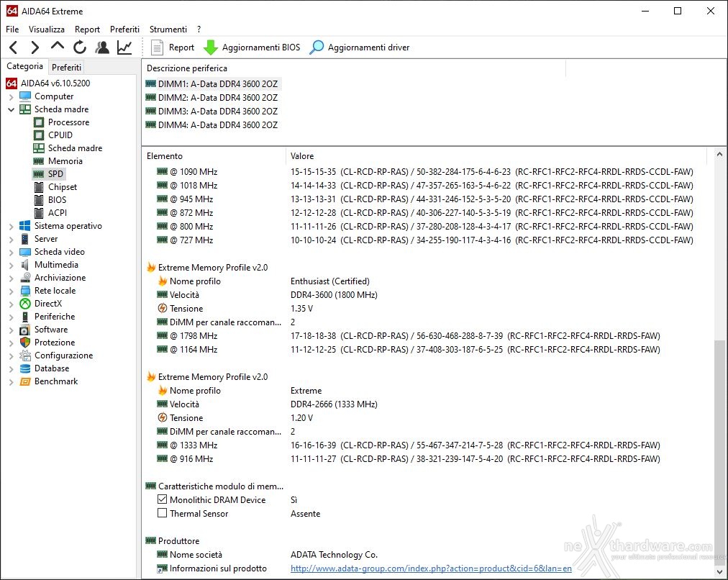Image resolution: width=728 pixels, height=580 pixels.
Task: Click the Report toolbar button
Action: coord(173,47)
